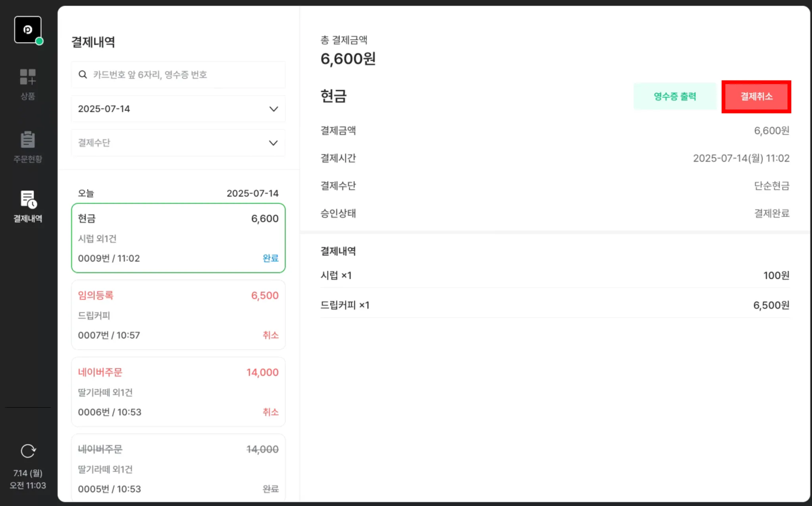This screenshot has width=812, height=506.
Task: Open the 주문현황 order status icon
Action: [x=28, y=147]
